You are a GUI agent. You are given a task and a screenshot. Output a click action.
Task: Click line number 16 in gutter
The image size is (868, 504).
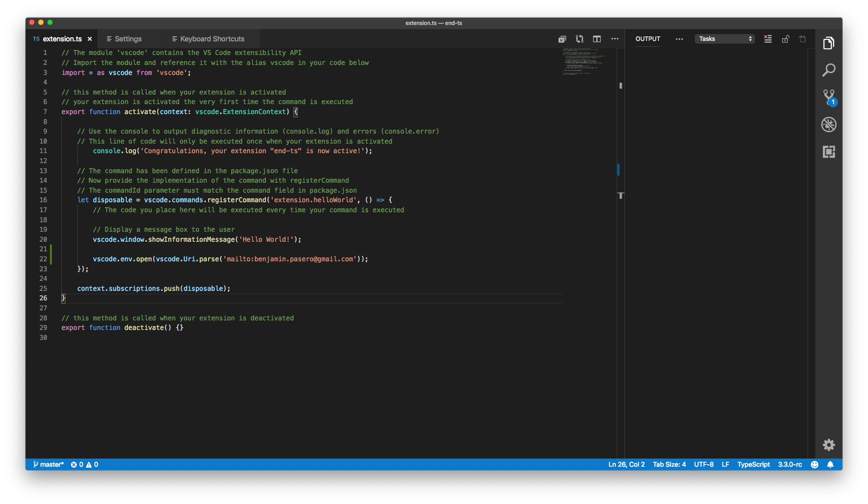pyautogui.click(x=43, y=200)
